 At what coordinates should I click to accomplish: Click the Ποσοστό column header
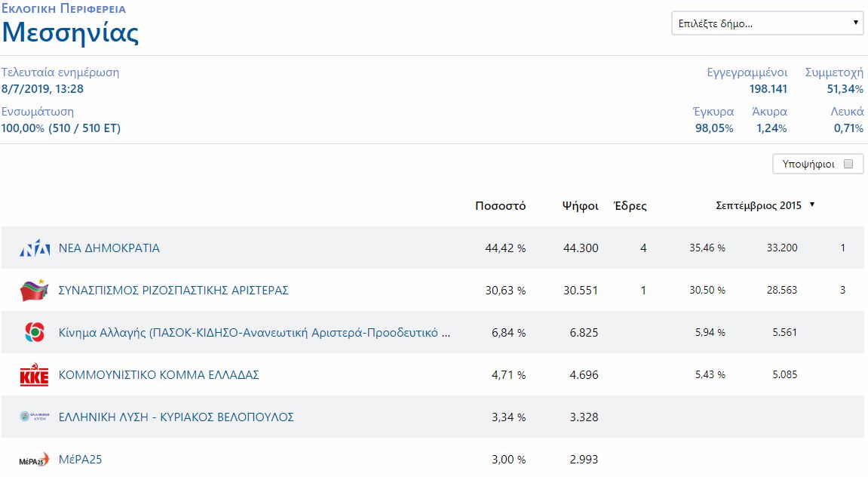(x=500, y=206)
